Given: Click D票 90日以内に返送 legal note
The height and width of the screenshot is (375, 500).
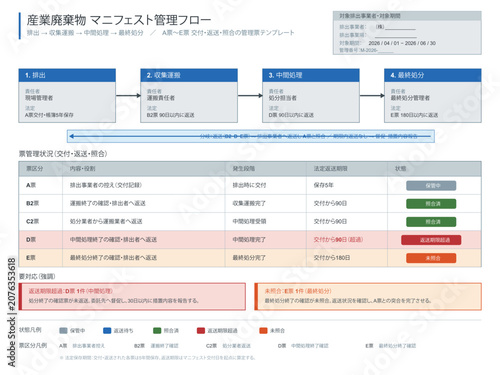Looking at the screenshot, I should click(x=291, y=115).
